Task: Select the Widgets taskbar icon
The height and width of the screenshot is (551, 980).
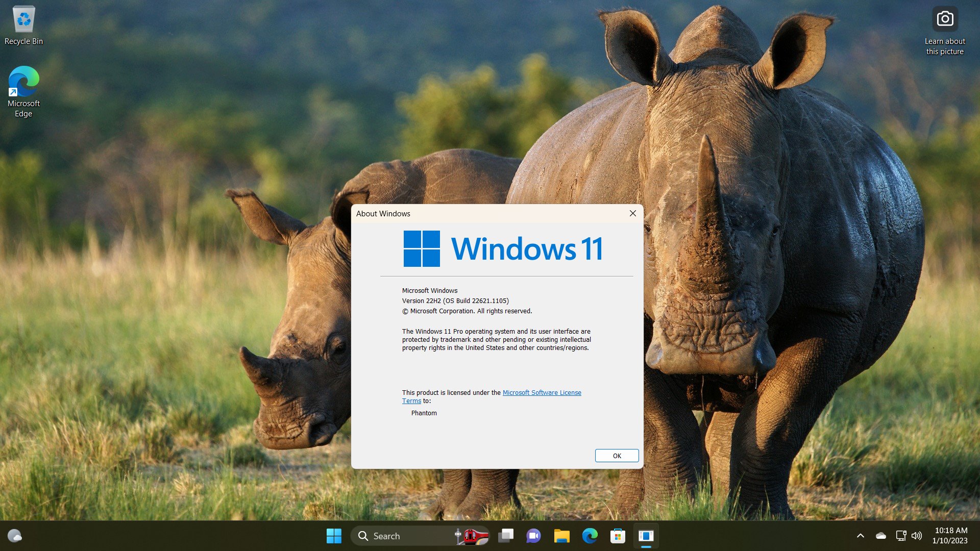Action: click(x=15, y=535)
